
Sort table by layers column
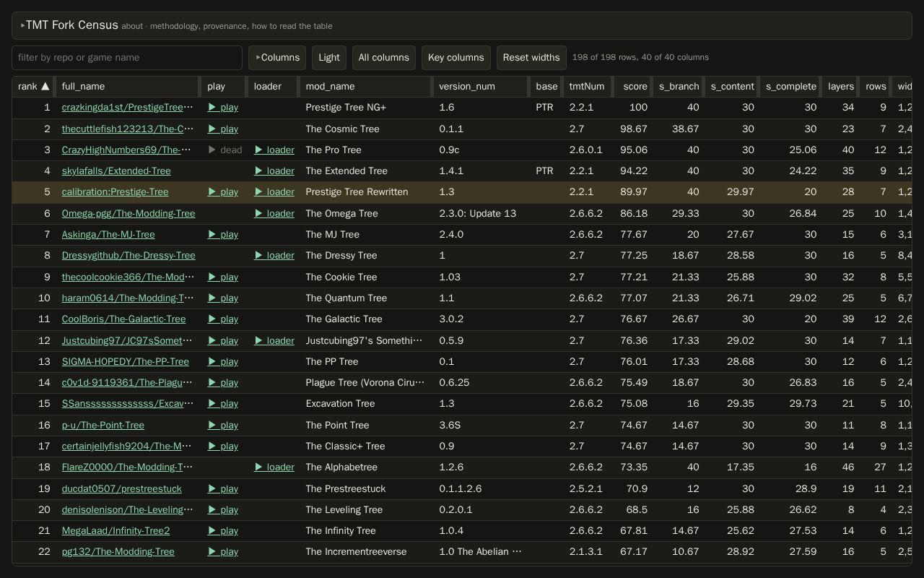pyautogui.click(x=841, y=86)
